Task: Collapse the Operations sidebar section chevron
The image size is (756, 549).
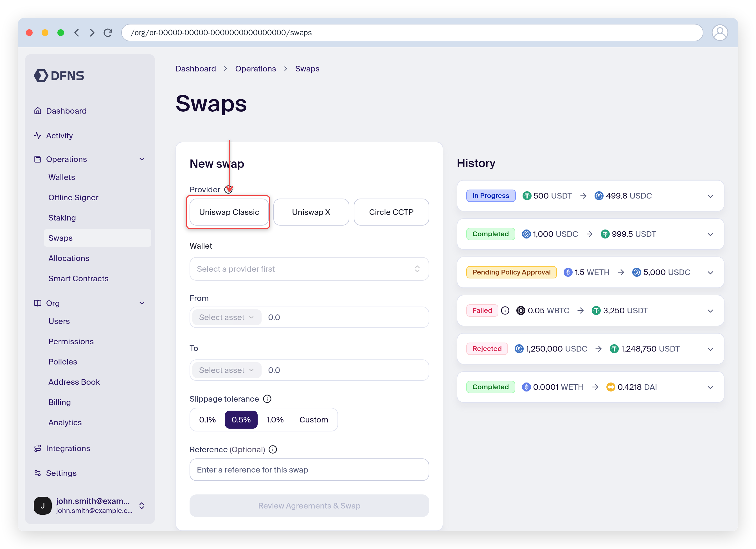Action: (x=142, y=159)
